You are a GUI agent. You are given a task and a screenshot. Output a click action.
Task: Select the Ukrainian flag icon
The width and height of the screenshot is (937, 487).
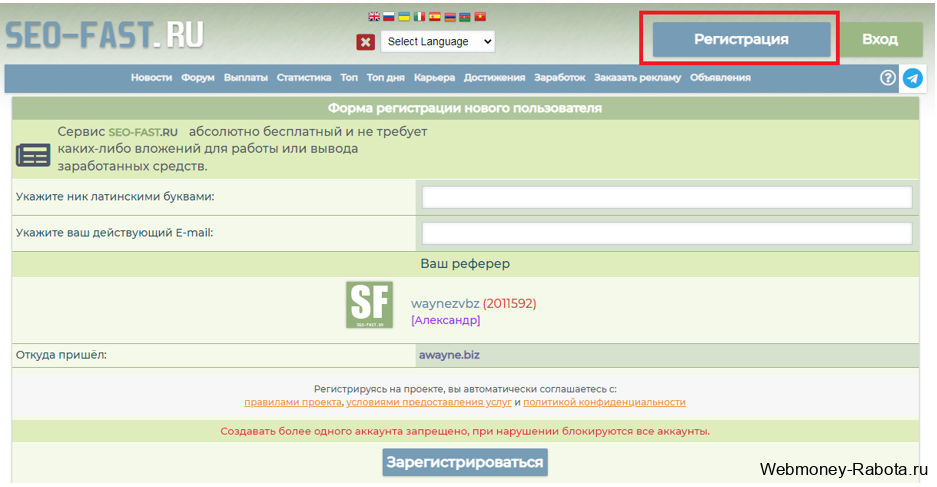click(x=405, y=17)
